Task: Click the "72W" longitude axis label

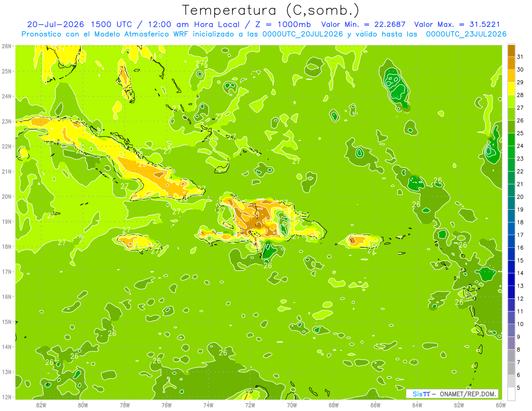Action: pyautogui.click(x=250, y=405)
